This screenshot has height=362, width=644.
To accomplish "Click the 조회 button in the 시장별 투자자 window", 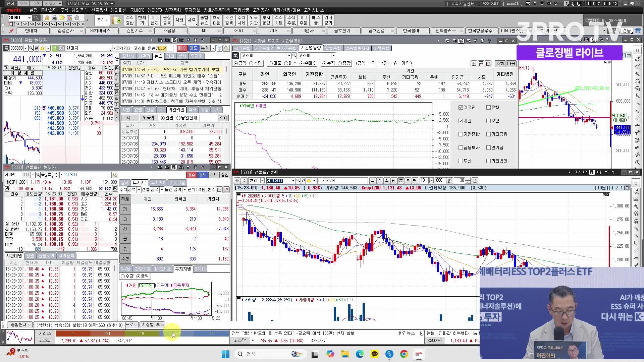I will pos(500,63).
